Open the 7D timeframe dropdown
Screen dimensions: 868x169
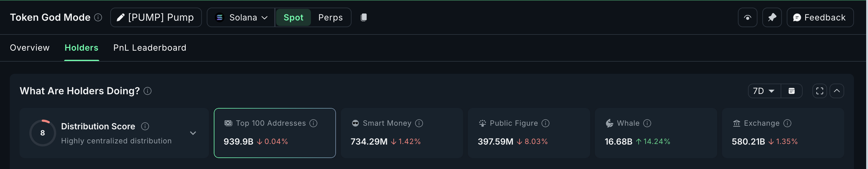[x=764, y=91]
